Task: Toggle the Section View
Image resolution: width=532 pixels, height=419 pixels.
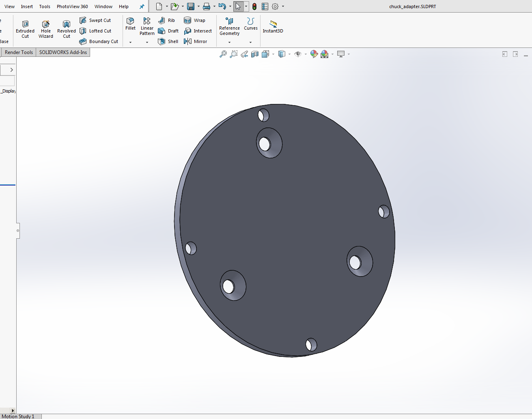Action: 255,54
